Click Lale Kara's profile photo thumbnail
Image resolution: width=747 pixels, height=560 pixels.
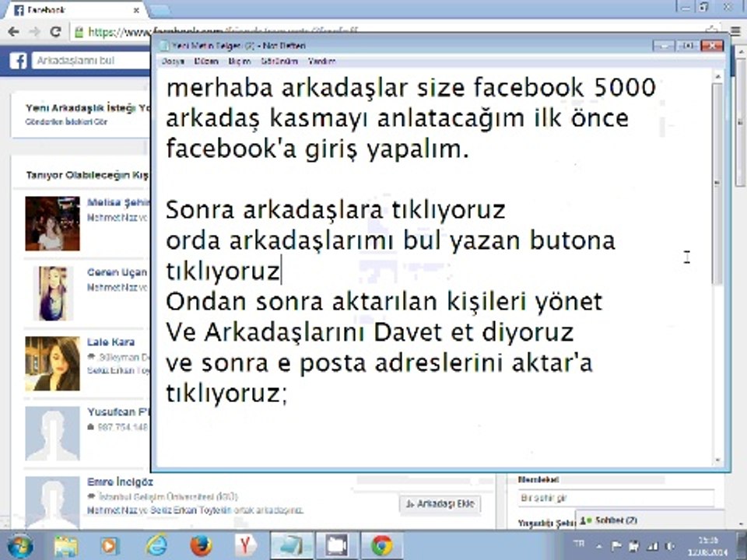tap(52, 363)
